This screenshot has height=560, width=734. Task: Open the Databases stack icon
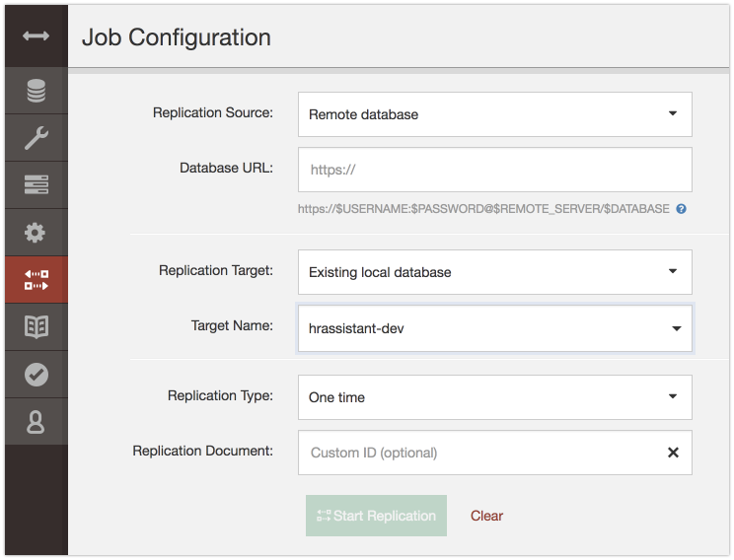click(37, 91)
